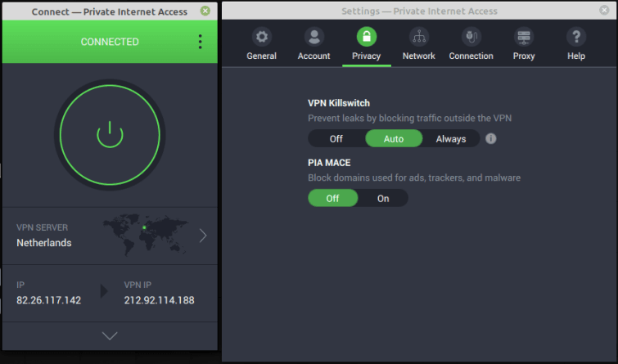Open Account settings person icon
Viewport: 618px width, 364px height.
click(314, 37)
